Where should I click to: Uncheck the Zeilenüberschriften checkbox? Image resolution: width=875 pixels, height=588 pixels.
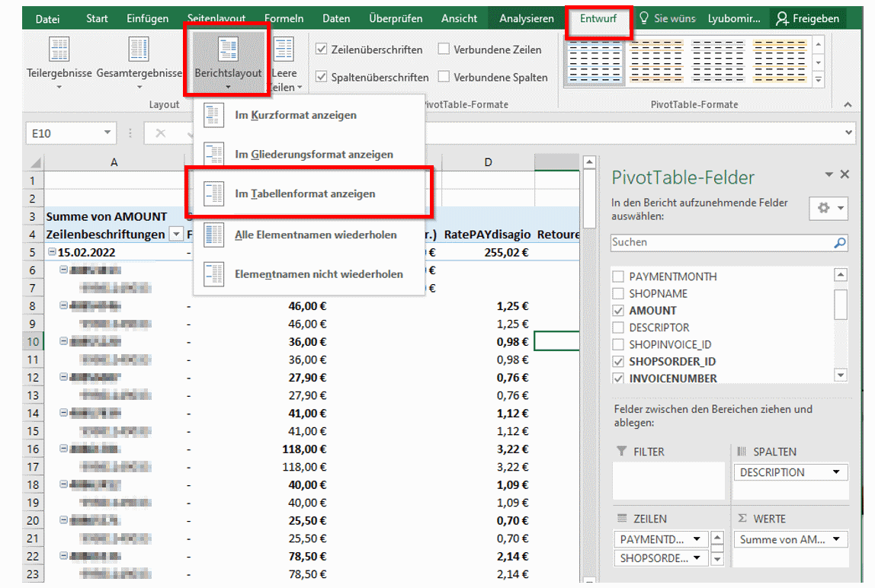click(321, 49)
